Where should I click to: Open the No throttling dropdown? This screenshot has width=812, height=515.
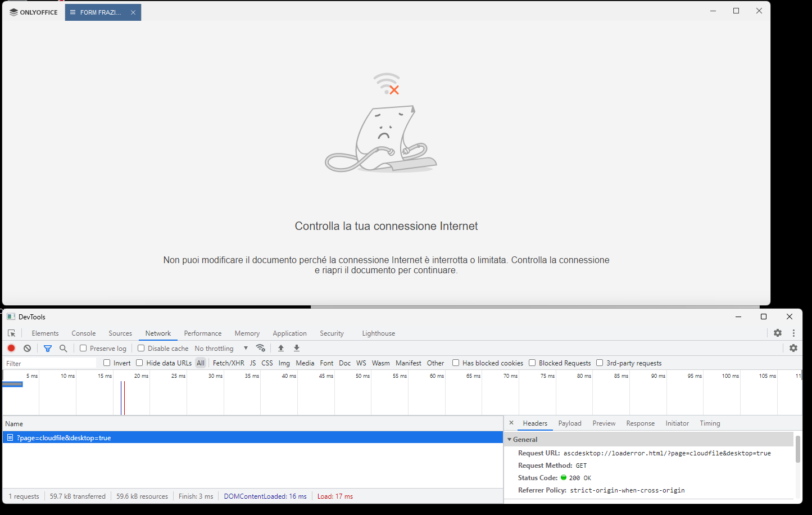(x=221, y=349)
